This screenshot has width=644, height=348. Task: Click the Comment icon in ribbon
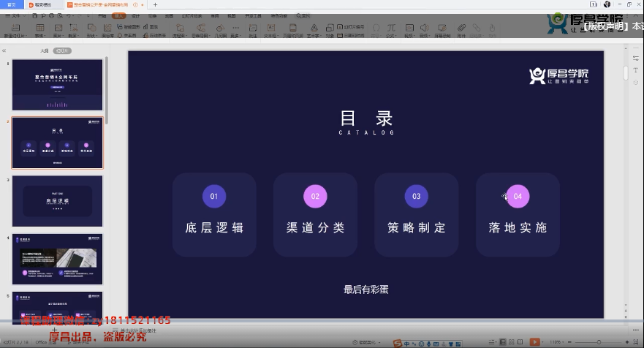tap(253, 29)
